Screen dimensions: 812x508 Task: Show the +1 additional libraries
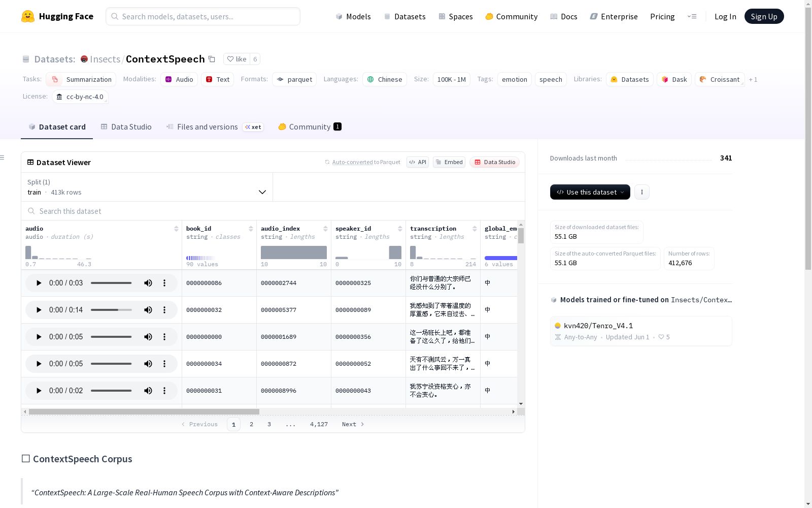point(753,80)
